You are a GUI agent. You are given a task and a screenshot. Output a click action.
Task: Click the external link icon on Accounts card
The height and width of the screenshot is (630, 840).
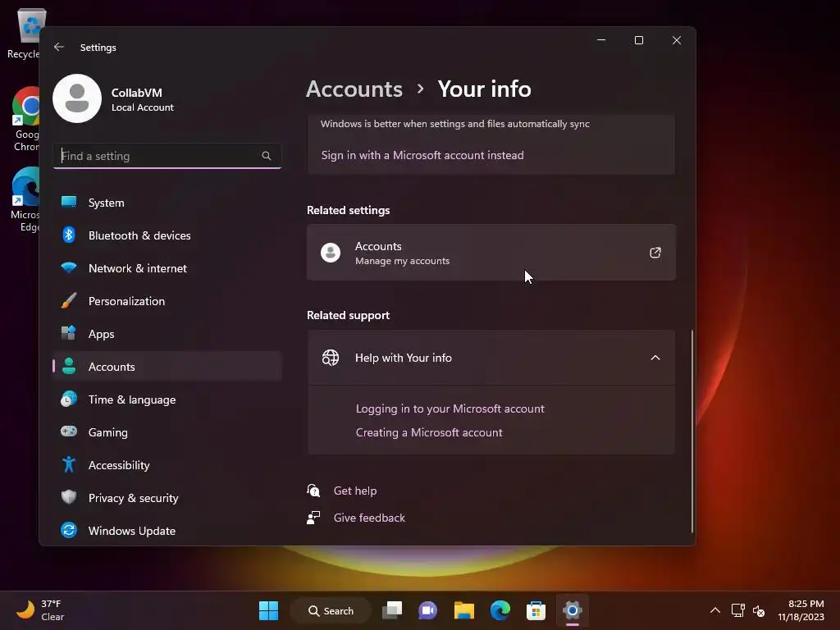pos(655,253)
